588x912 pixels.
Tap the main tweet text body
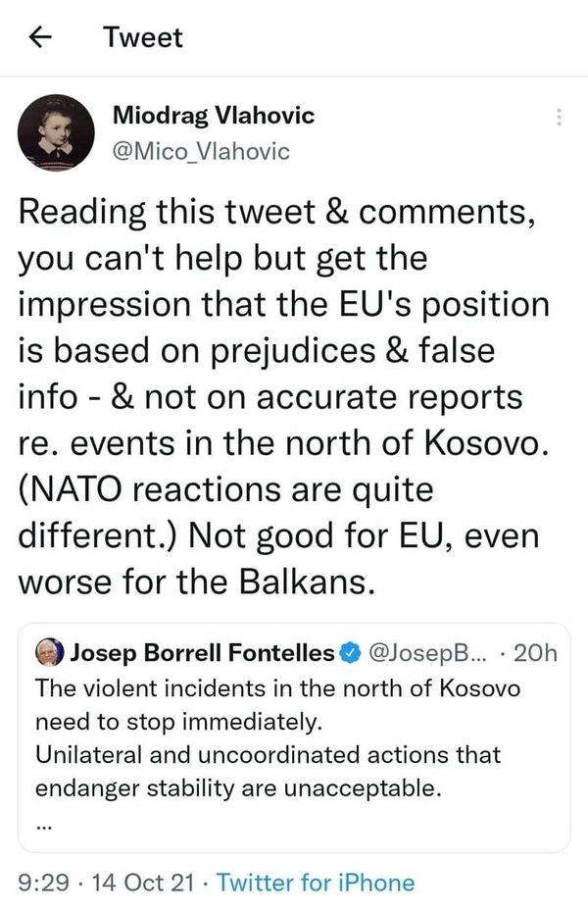click(283, 397)
